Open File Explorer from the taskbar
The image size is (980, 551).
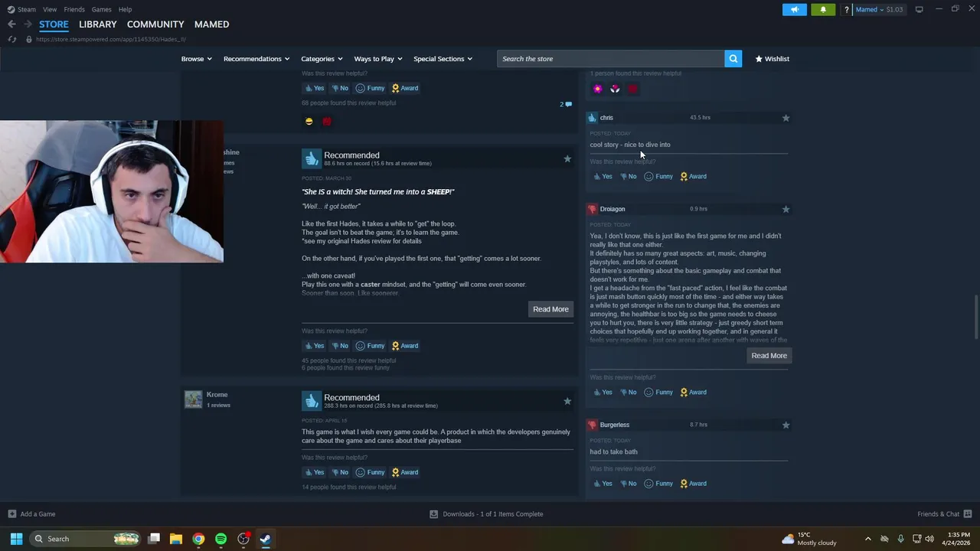[x=176, y=539]
